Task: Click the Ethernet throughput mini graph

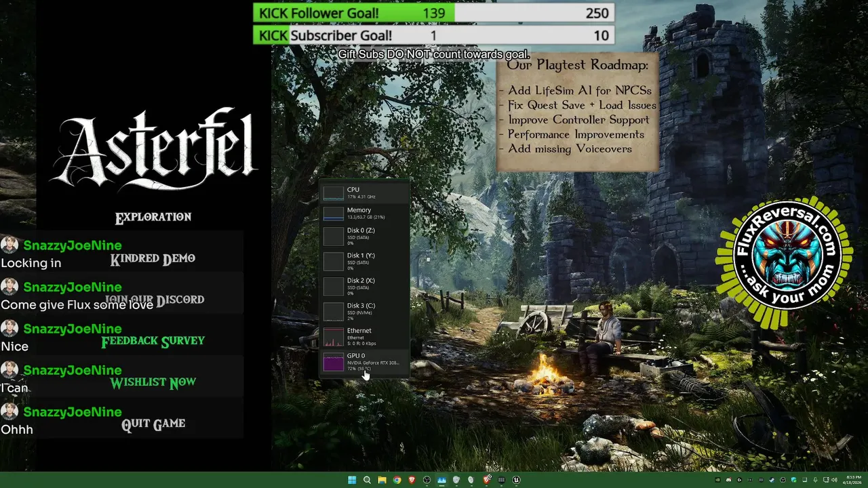Action: click(x=334, y=337)
